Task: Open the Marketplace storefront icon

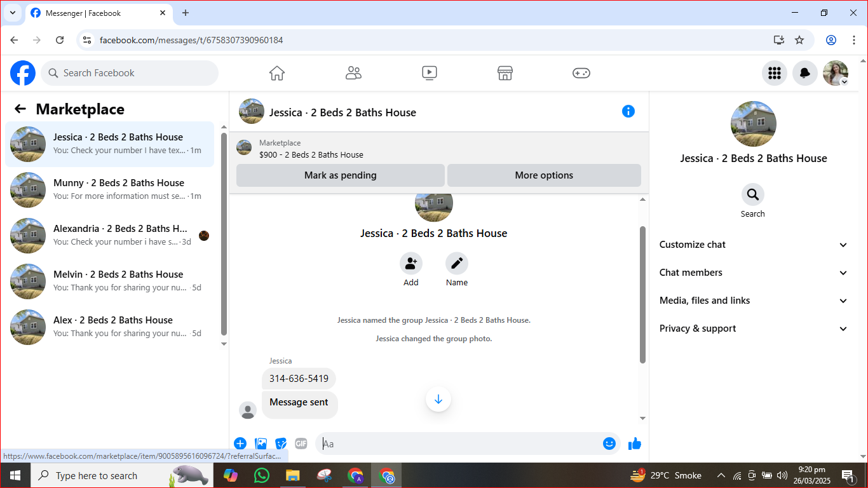Action: (x=505, y=73)
